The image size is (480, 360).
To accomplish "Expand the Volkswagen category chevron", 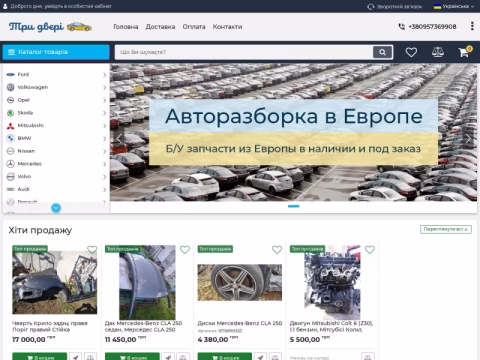I will coord(104,87).
